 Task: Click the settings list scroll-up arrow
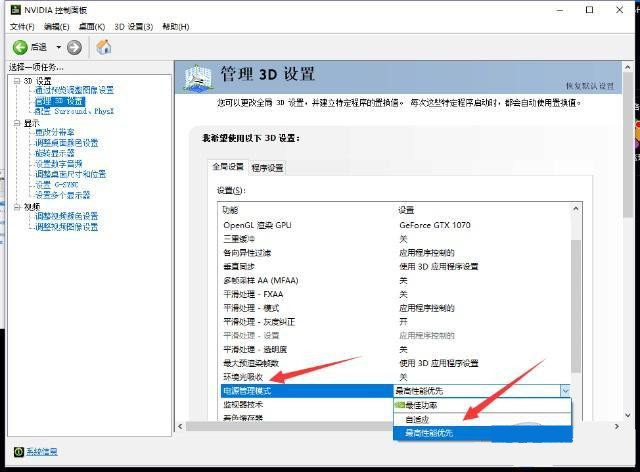pos(576,209)
